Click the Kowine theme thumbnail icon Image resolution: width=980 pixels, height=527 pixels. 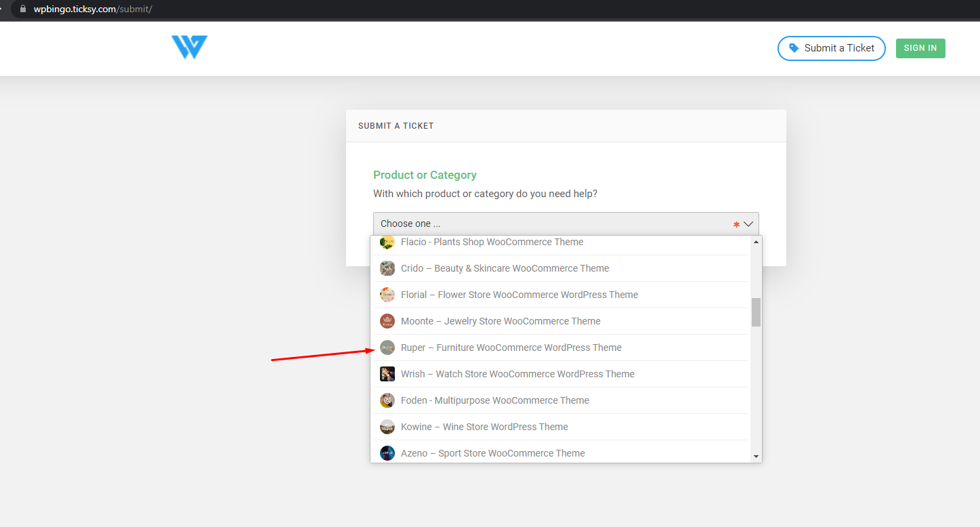[x=387, y=427]
